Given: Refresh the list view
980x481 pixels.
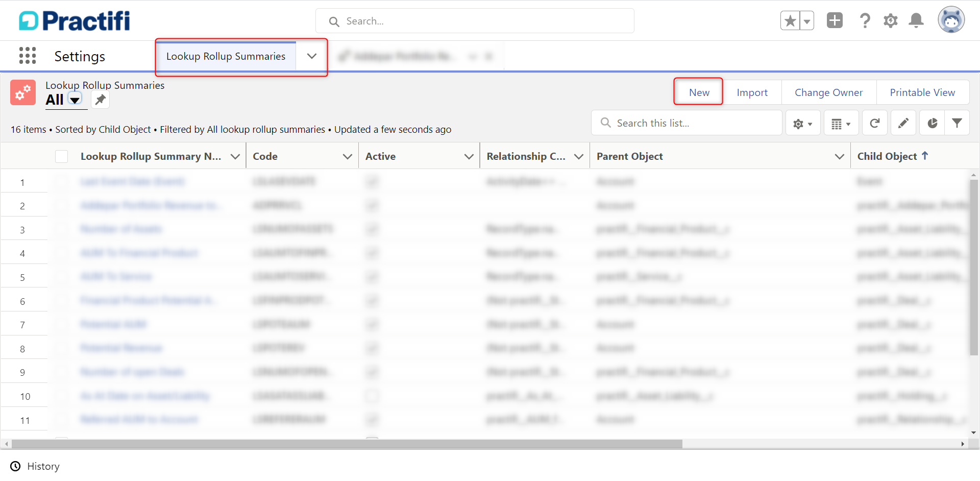Looking at the screenshot, I should pyautogui.click(x=874, y=123).
